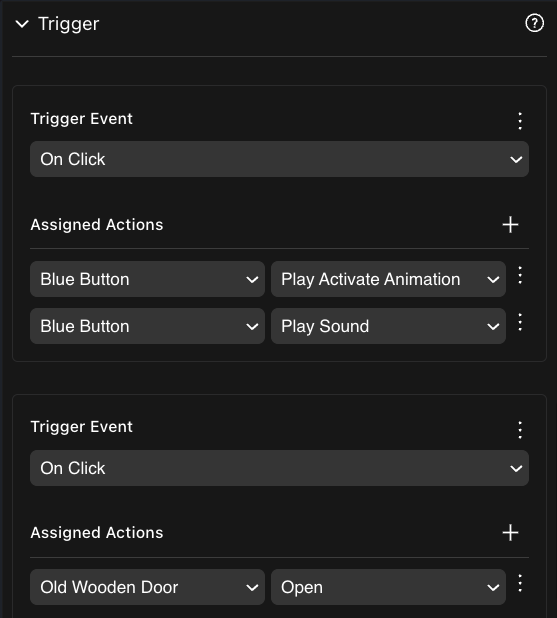Click the Trigger section title
The height and width of the screenshot is (618, 557).
click(69, 24)
